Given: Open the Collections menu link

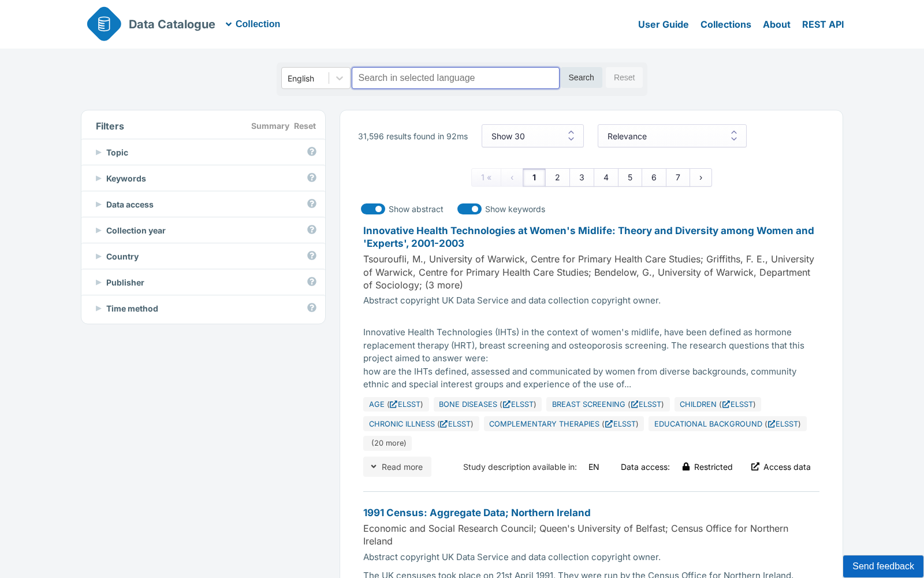Looking at the screenshot, I should coord(726,24).
